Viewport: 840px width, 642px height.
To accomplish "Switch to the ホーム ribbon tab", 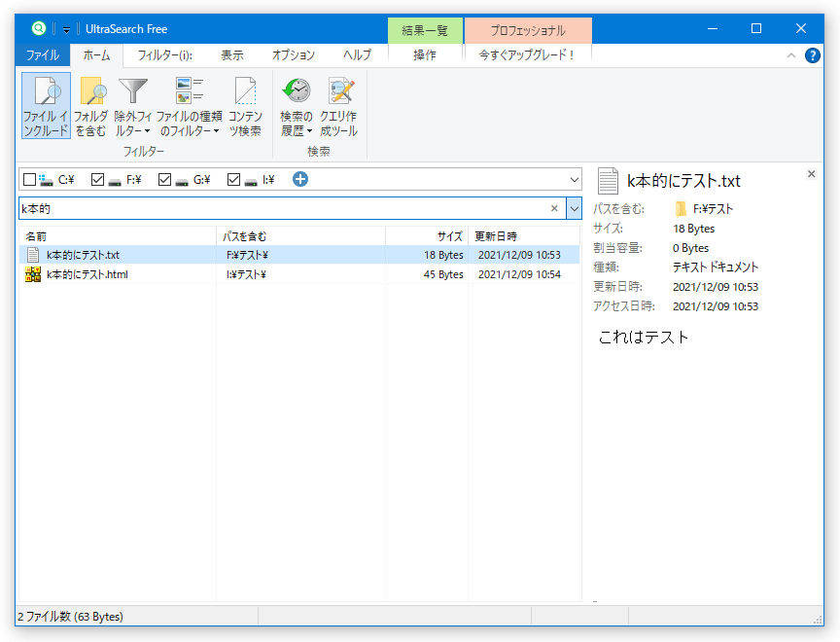I will tap(97, 55).
